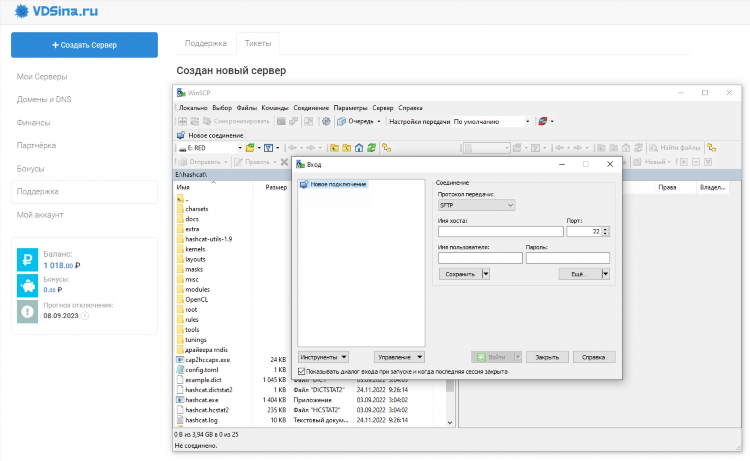Click the host name (Имя хоста) input field
This screenshot has width=750, height=461.
pos(501,231)
